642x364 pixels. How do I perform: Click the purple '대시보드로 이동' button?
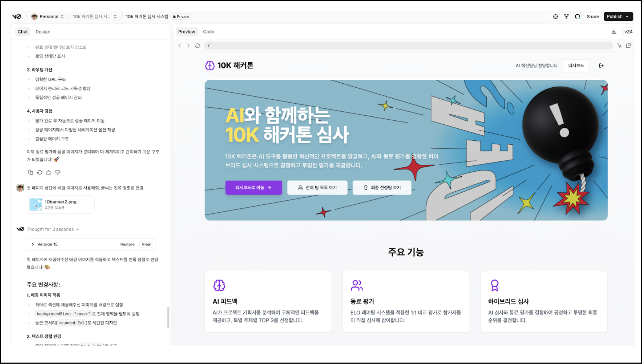pyautogui.click(x=253, y=187)
